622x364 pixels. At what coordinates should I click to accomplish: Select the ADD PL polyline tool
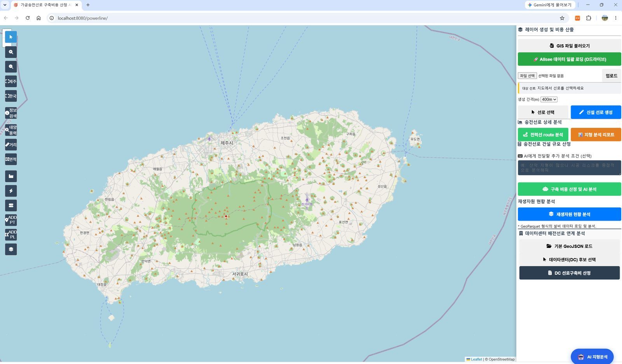click(11, 235)
